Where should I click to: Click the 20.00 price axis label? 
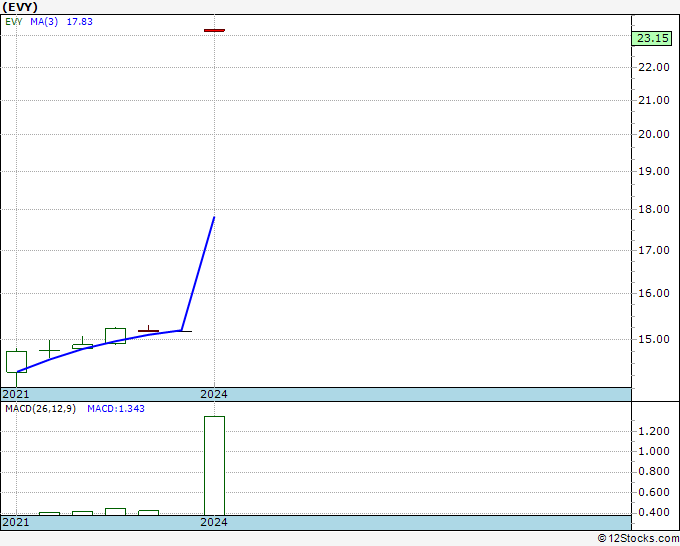[654, 134]
